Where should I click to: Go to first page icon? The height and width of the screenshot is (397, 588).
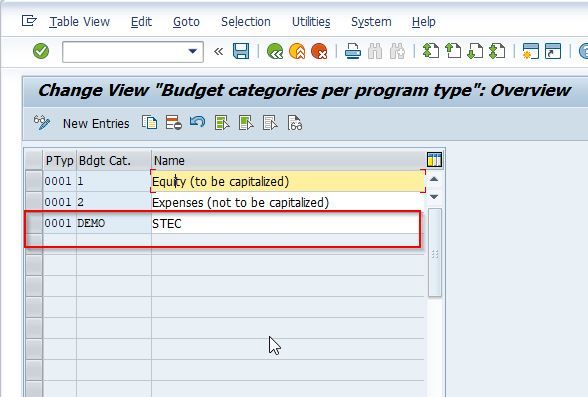pos(431,51)
